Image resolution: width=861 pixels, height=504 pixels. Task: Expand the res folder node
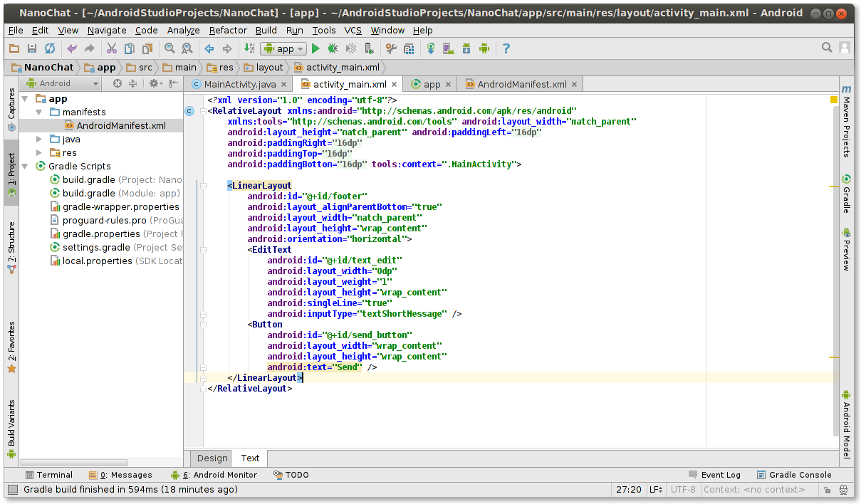pyautogui.click(x=40, y=153)
